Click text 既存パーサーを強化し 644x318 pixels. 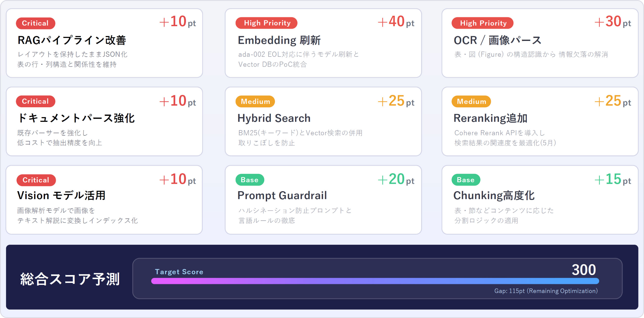pos(52,133)
